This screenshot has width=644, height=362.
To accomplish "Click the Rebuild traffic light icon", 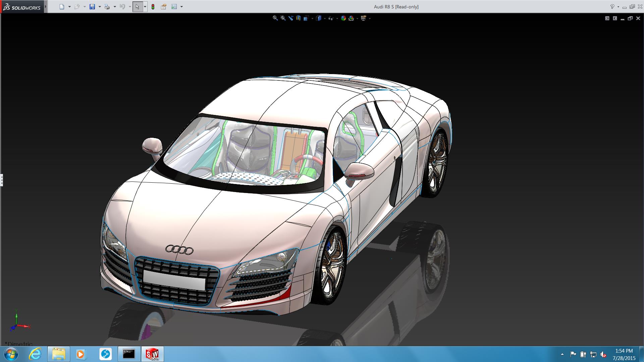I will pos(153,7).
